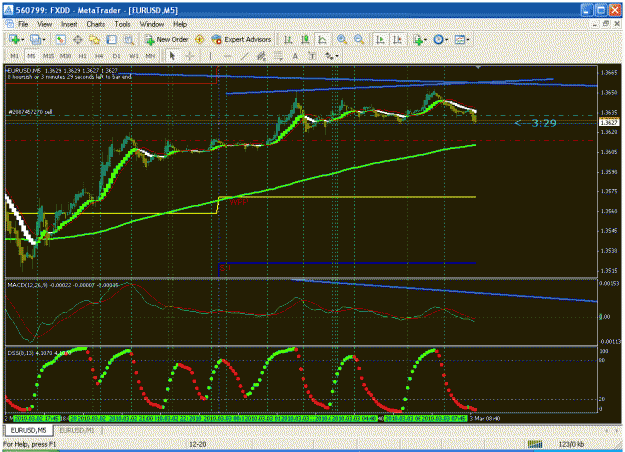The image size is (625, 452).
Task: Click the DSS indicator label
Action: (x=39, y=353)
